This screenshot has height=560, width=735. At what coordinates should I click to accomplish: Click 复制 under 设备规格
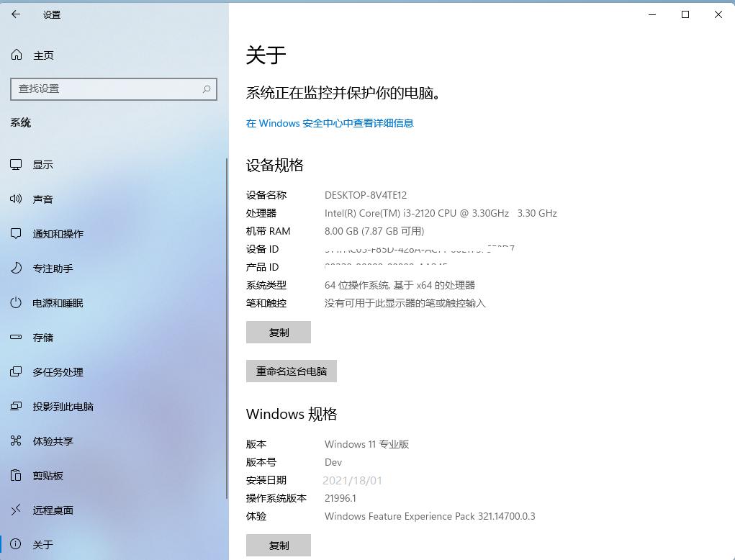pyautogui.click(x=279, y=333)
